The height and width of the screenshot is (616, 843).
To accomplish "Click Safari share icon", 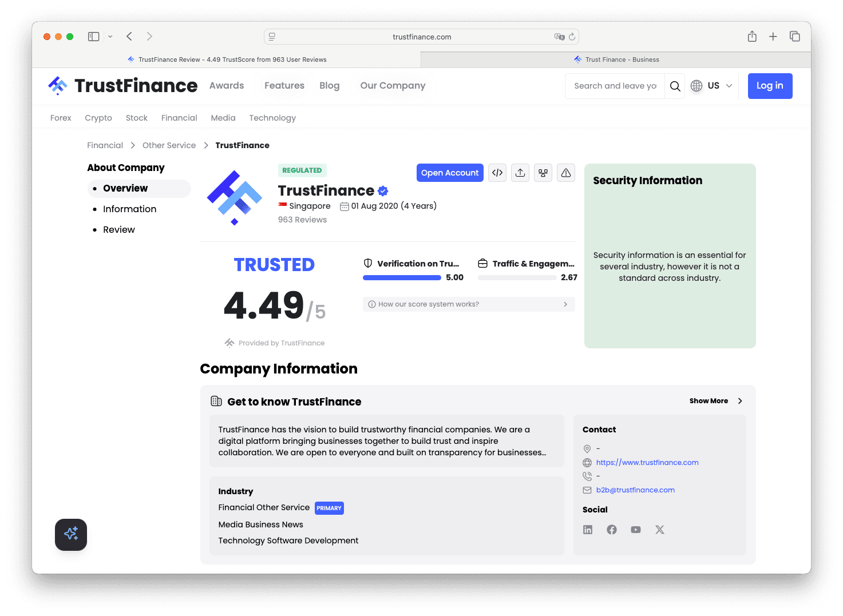I will [x=752, y=36].
